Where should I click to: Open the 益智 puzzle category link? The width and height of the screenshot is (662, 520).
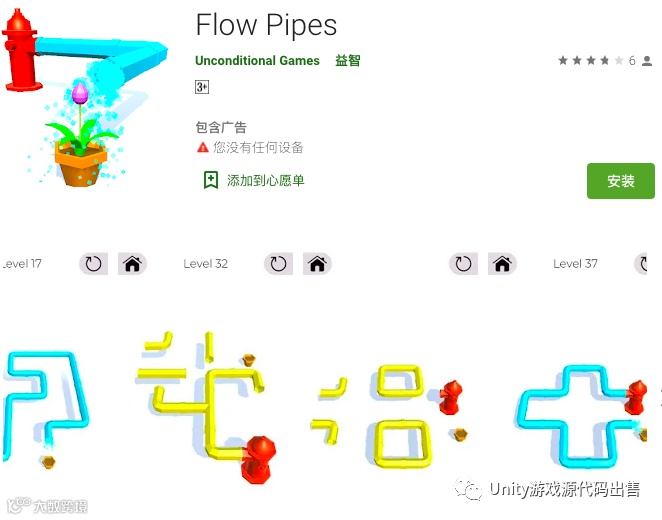[347, 60]
